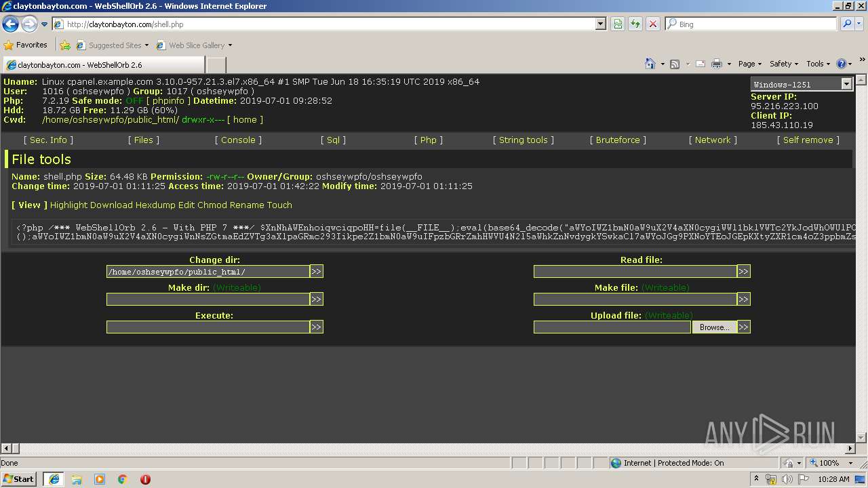
Task: Click the home directory link
Action: pos(245,119)
